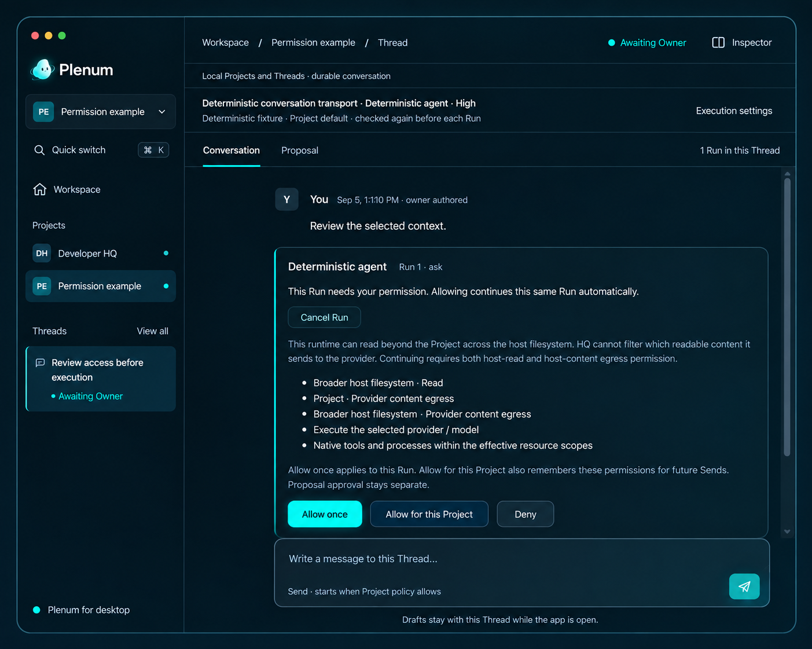The image size is (812, 649).
Task: Click the Workspace home icon
Action: pos(39,189)
